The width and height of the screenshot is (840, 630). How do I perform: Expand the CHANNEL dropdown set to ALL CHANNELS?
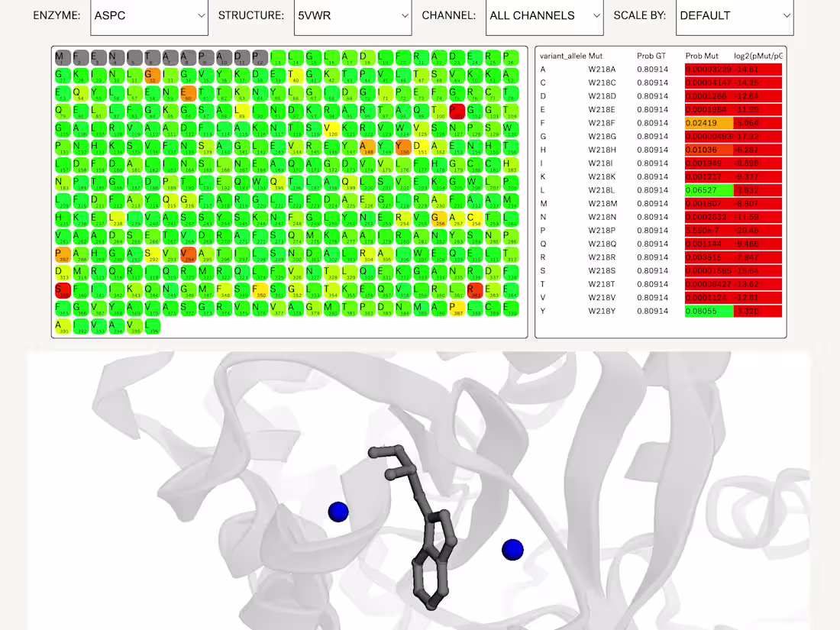coord(544,15)
